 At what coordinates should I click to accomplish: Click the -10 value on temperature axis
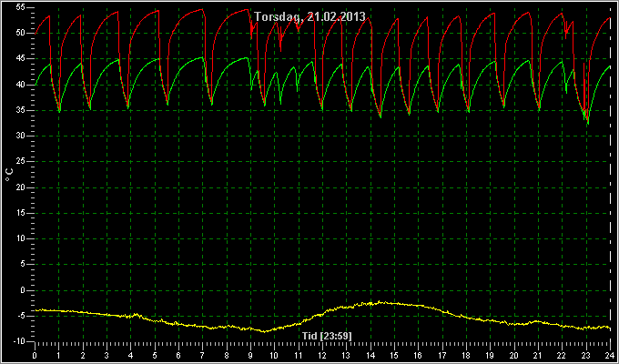point(19,341)
